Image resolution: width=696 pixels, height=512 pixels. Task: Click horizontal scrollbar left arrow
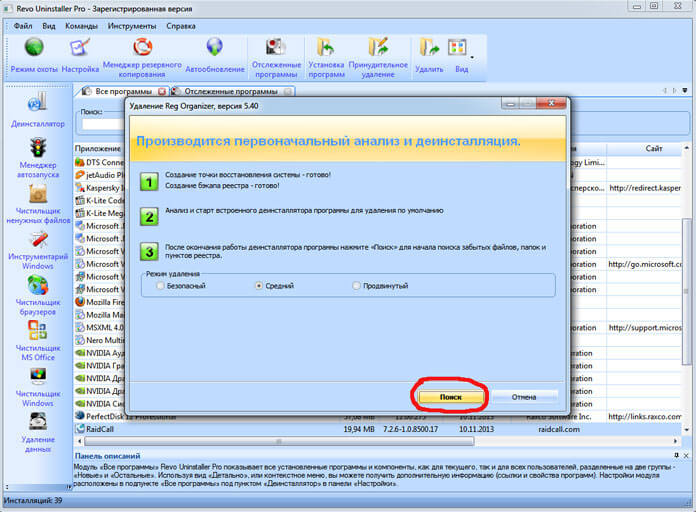coord(80,441)
